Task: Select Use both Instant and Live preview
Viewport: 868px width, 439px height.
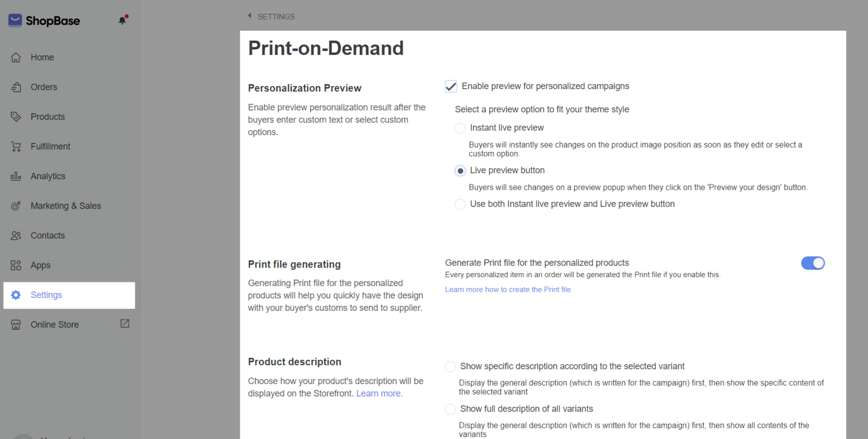Action: [x=460, y=205]
